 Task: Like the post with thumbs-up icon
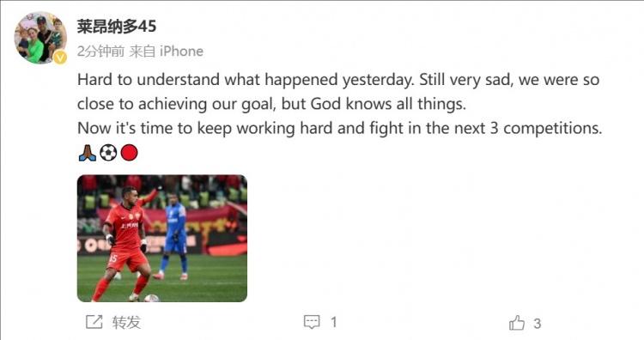click(x=517, y=323)
